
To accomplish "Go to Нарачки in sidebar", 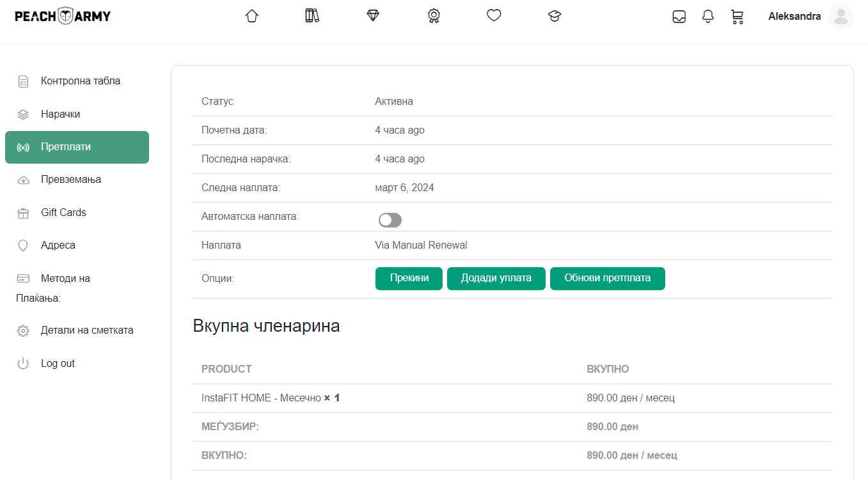I will click(60, 114).
